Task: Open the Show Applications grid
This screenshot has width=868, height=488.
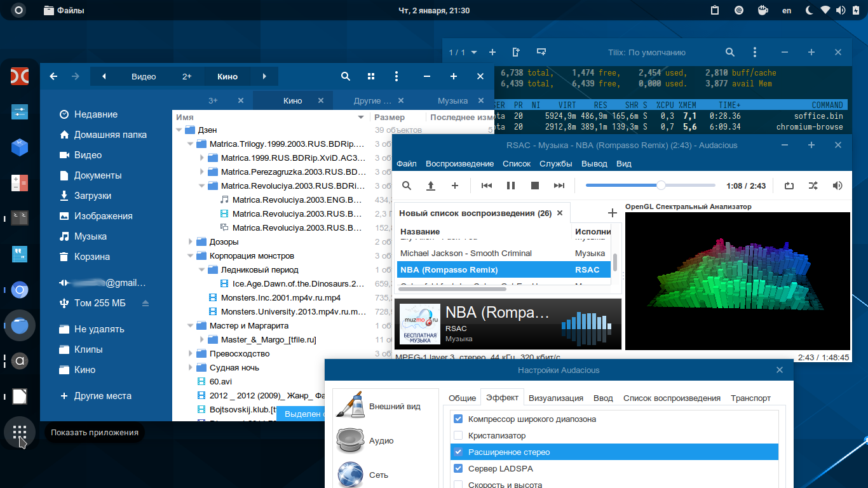Action: pos(20,432)
